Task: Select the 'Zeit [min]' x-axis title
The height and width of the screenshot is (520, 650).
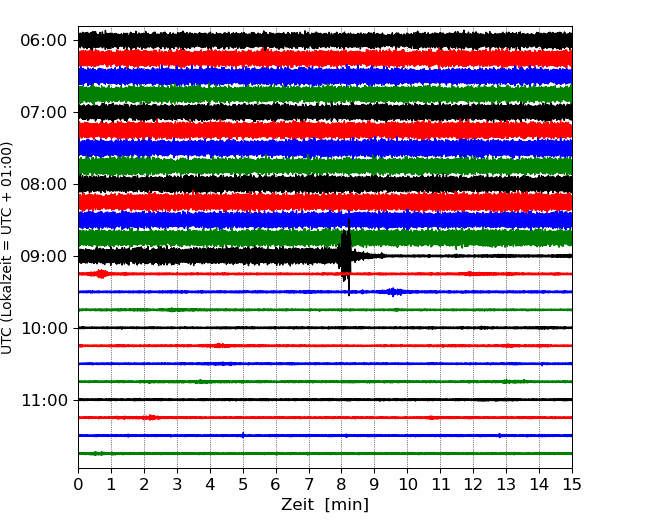Action: click(x=325, y=505)
